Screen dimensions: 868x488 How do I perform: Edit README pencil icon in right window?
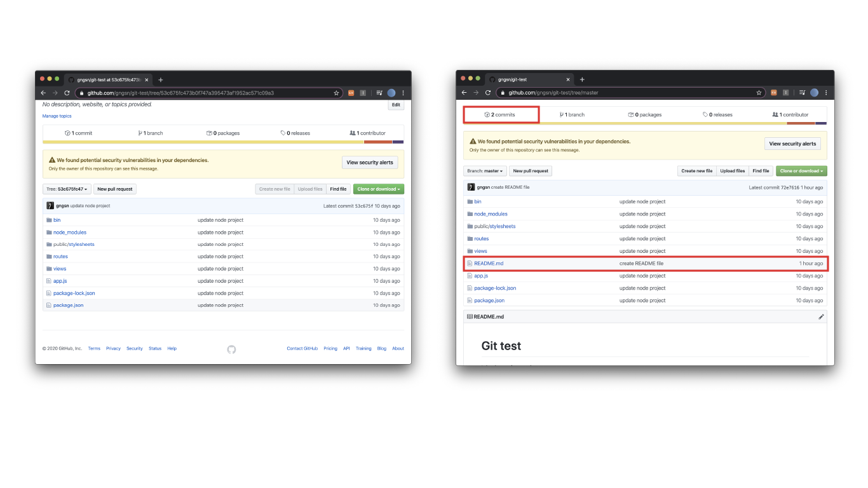[821, 316]
